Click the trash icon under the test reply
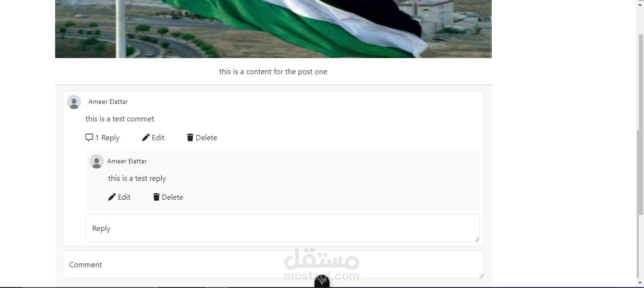This screenshot has width=644, height=288. [156, 197]
